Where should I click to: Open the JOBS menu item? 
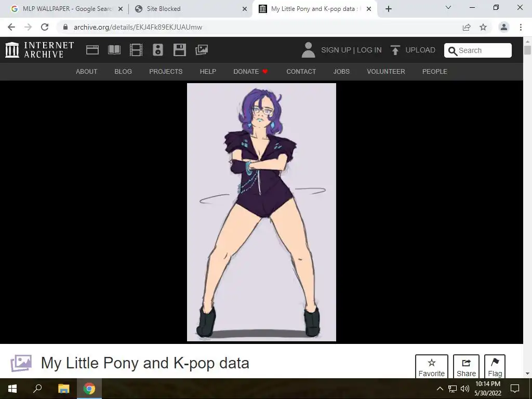point(341,72)
